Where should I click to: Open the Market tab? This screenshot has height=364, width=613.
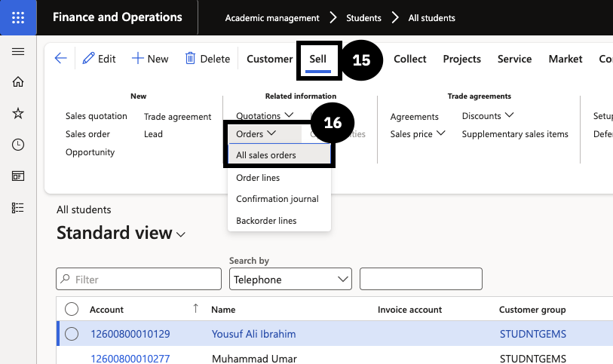point(565,59)
